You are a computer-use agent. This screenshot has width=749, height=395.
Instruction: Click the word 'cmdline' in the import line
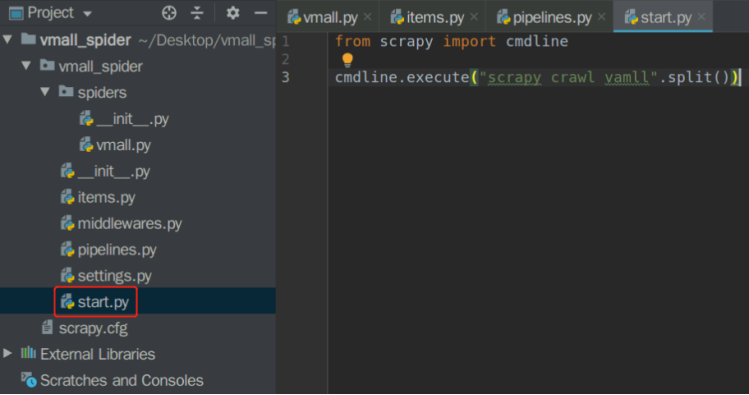(x=537, y=41)
